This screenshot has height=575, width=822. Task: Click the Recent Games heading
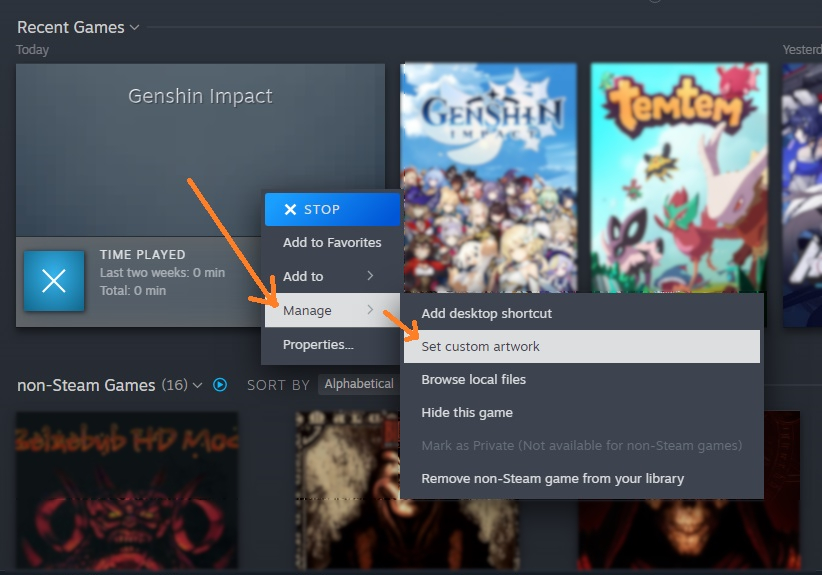(71, 27)
